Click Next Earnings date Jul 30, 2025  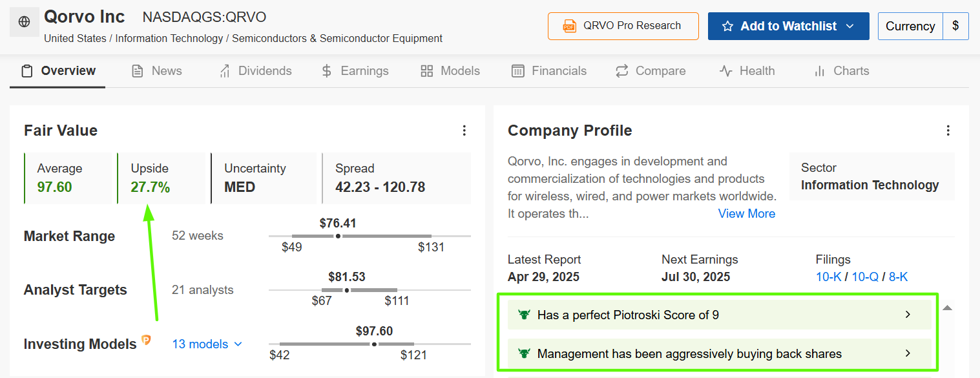[696, 277]
